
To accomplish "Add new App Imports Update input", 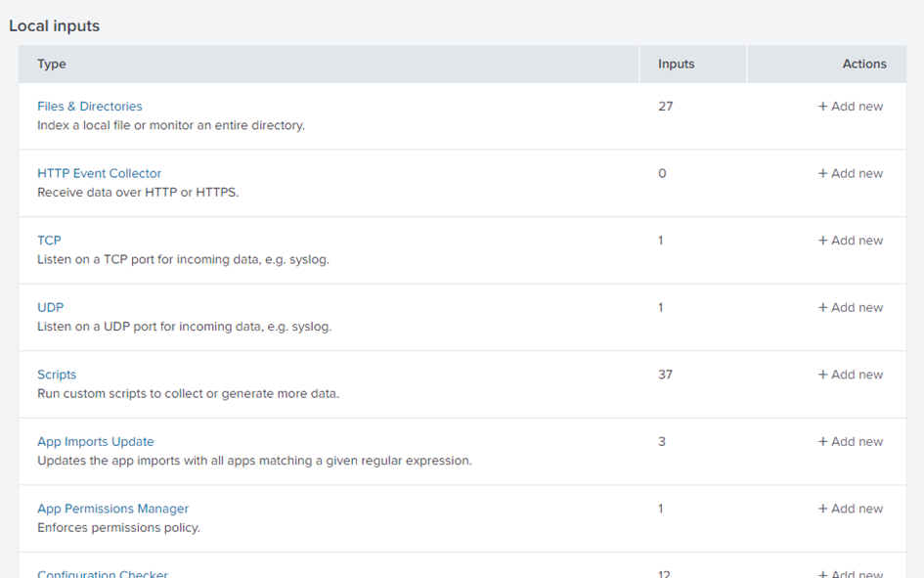I will pyautogui.click(x=851, y=442).
